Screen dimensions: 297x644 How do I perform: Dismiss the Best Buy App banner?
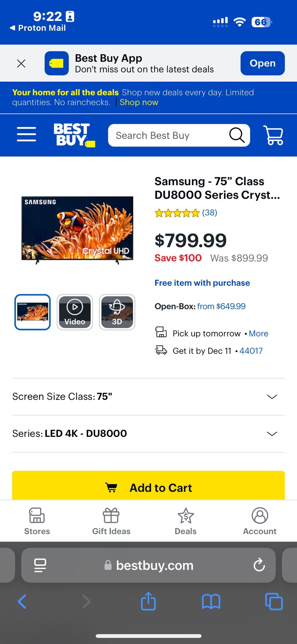[21, 63]
